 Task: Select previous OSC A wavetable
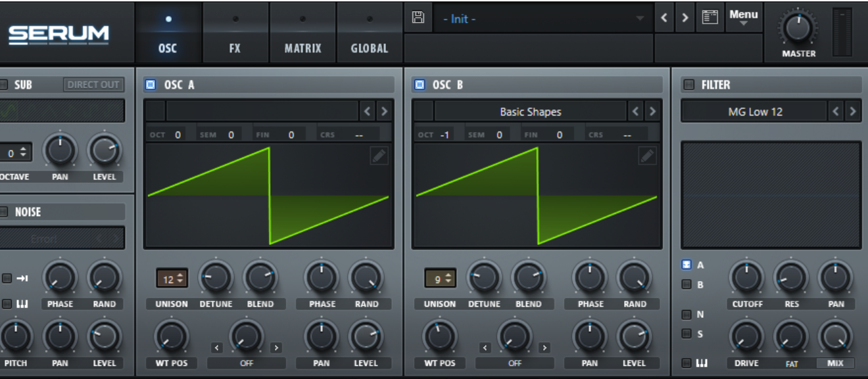click(368, 112)
